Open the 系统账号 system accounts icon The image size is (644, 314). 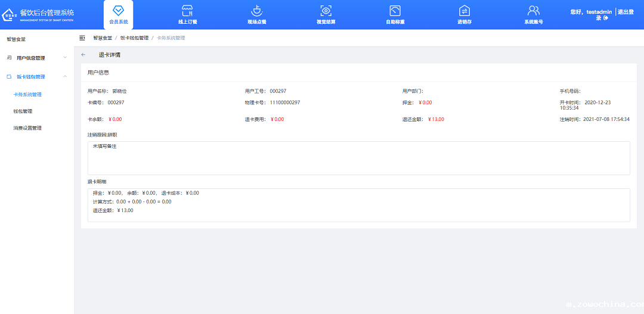pyautogui.click(x=533, y=11)
